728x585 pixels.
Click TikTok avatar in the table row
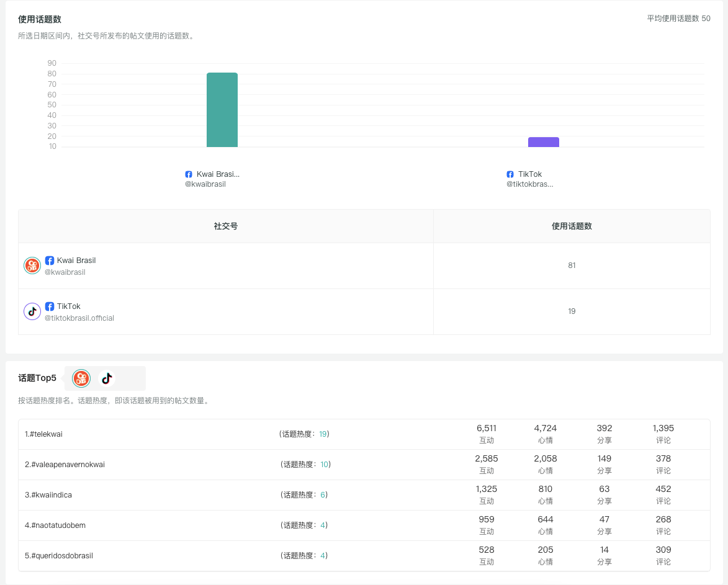tap(32, 311)
